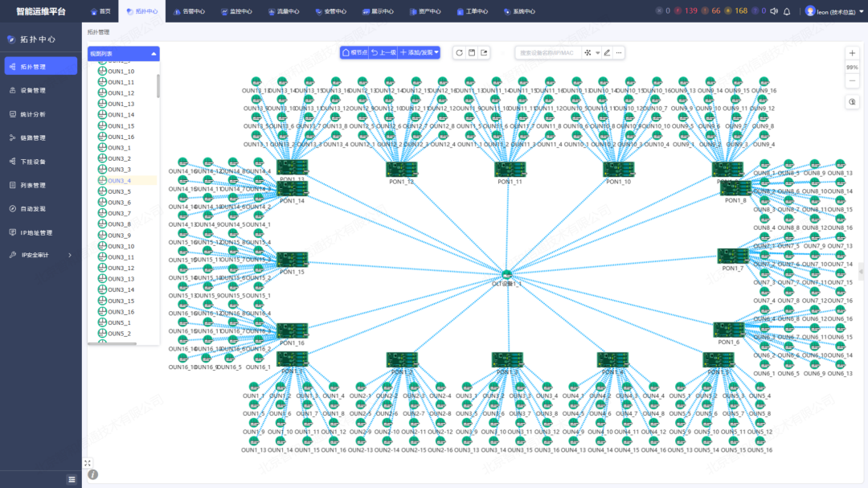868x488 pixels.
Task: Open the leon user account dropdown
Action: (833, 11)
